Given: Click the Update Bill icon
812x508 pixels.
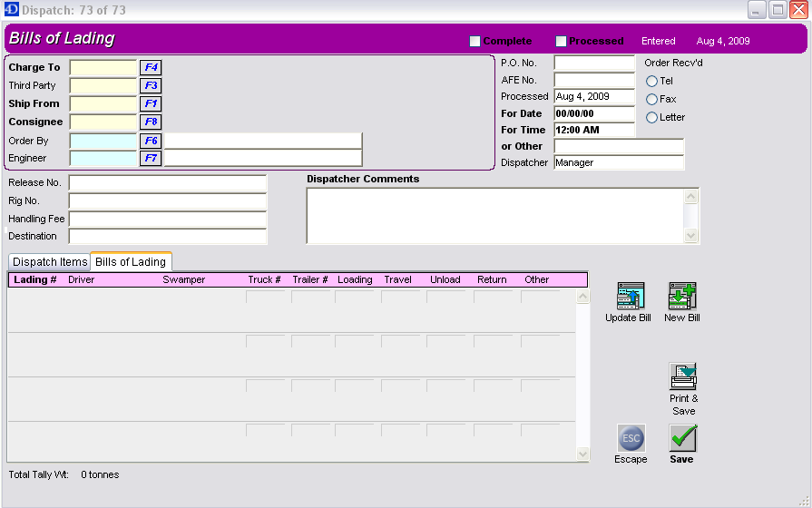Looking at the screenshot, I should 630,296.
